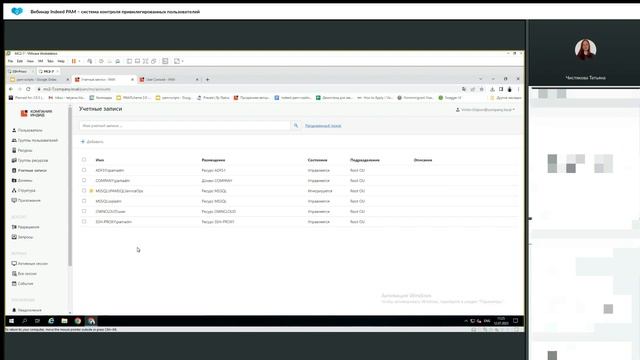The image size is (640, 360).
Task: Click the browser reload button
Action: pyautogui.click(x=28, y=89)
